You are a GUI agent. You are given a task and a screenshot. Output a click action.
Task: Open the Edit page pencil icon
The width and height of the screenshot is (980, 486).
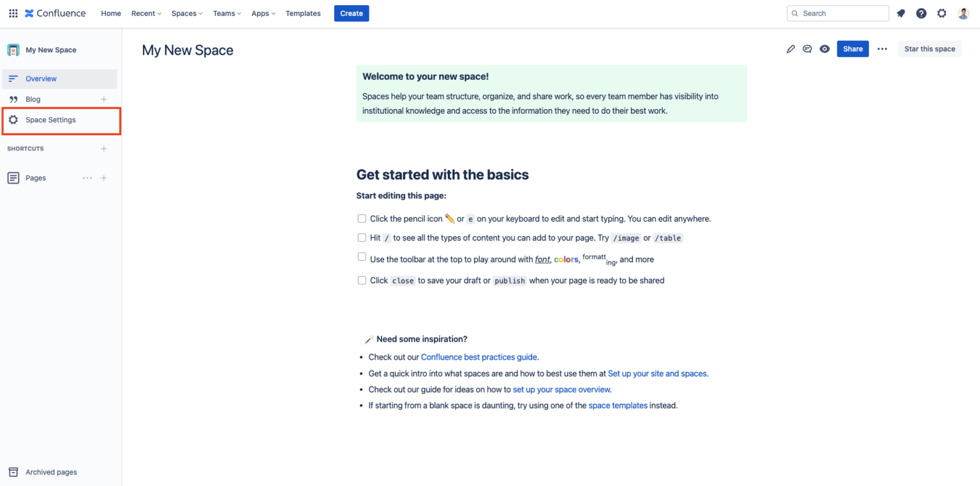[791, 48]
